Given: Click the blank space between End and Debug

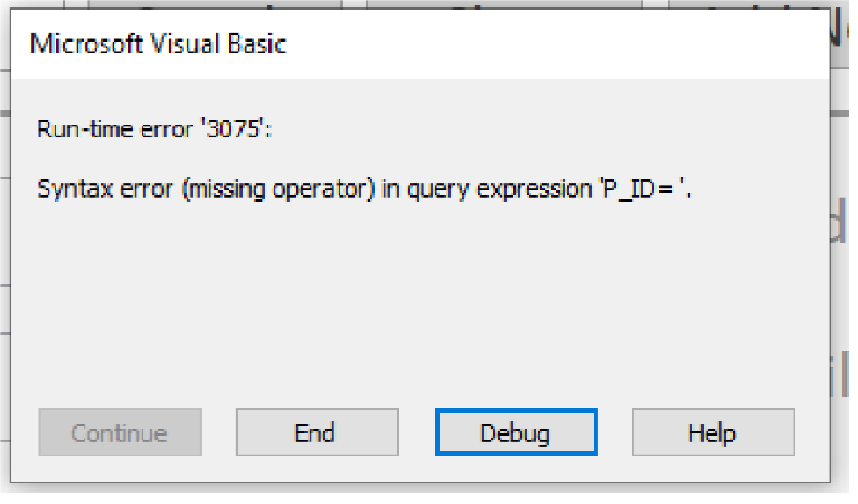Looking at the screenshot, I should [x=417, y=432].
